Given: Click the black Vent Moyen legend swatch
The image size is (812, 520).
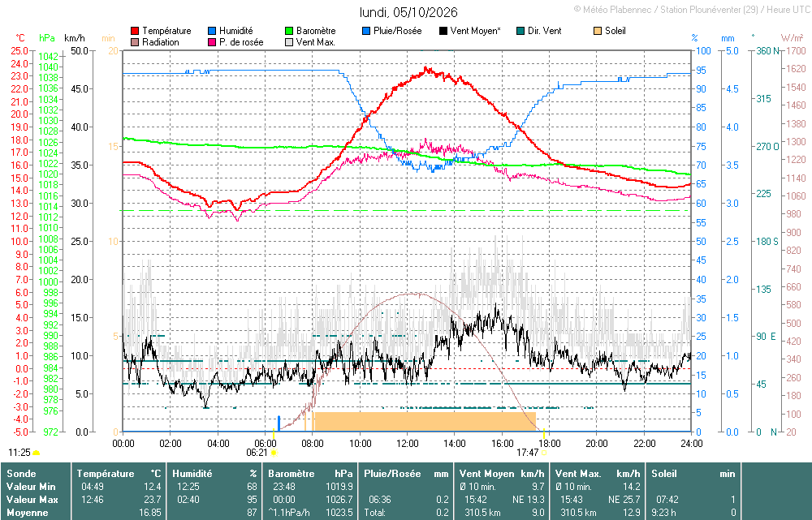Looking at the screenshot, I should point(443,31).
